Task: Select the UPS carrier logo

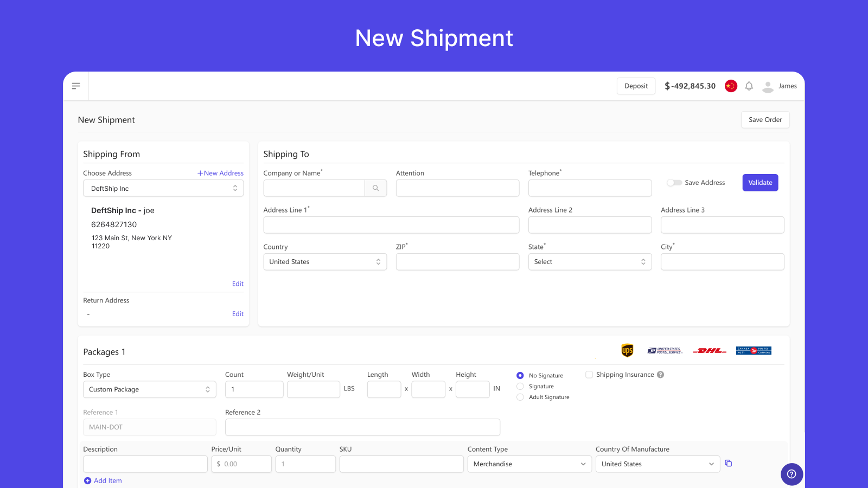Action: (627, 350)
